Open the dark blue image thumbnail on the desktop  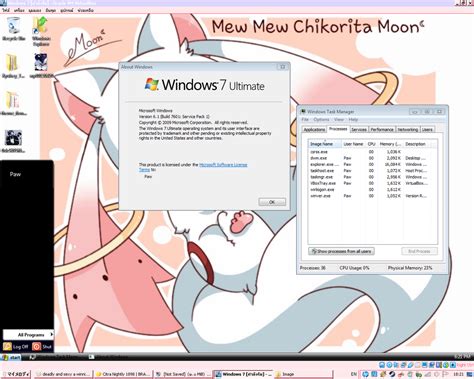click(x=41, y=66)
